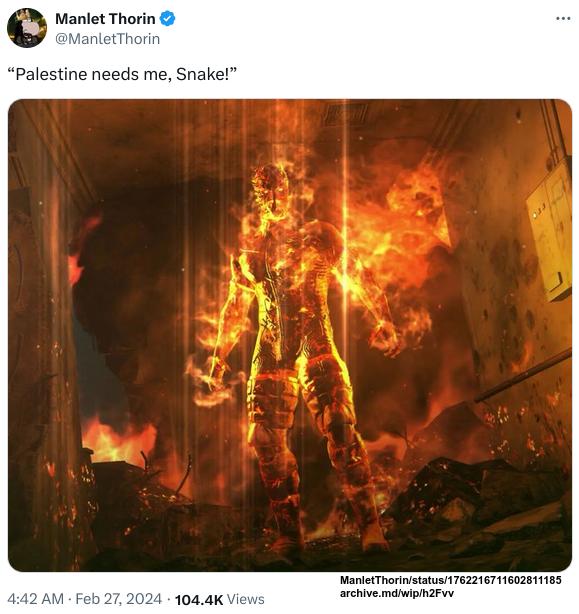
Task: Open the burning figure image attachment
Action: [290, 335]
